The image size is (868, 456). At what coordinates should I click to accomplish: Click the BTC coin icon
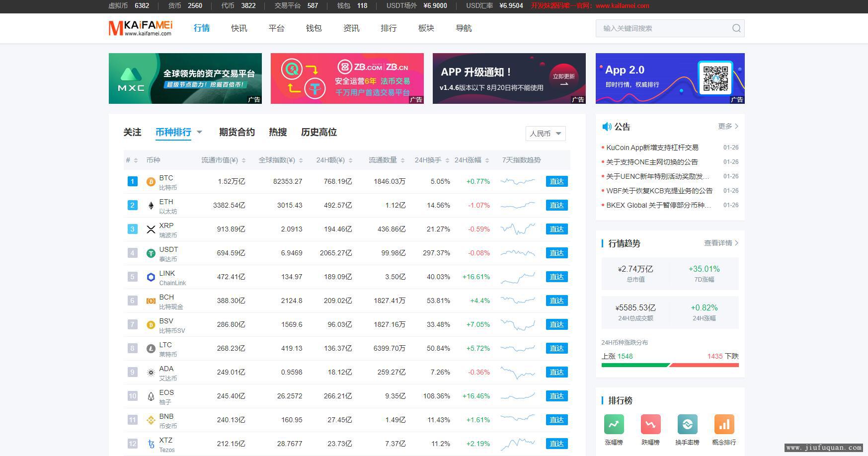point(151,182)
